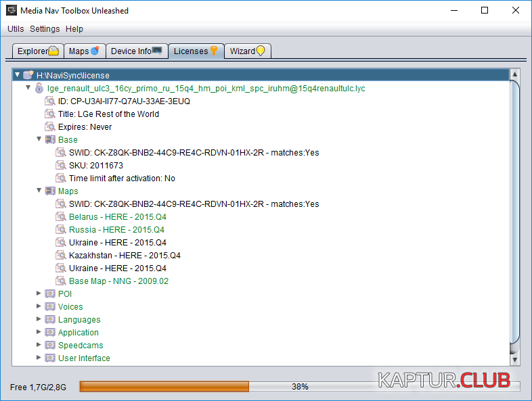Click the Application section icon
Screen dimensions: 532x401
(50, 332)
